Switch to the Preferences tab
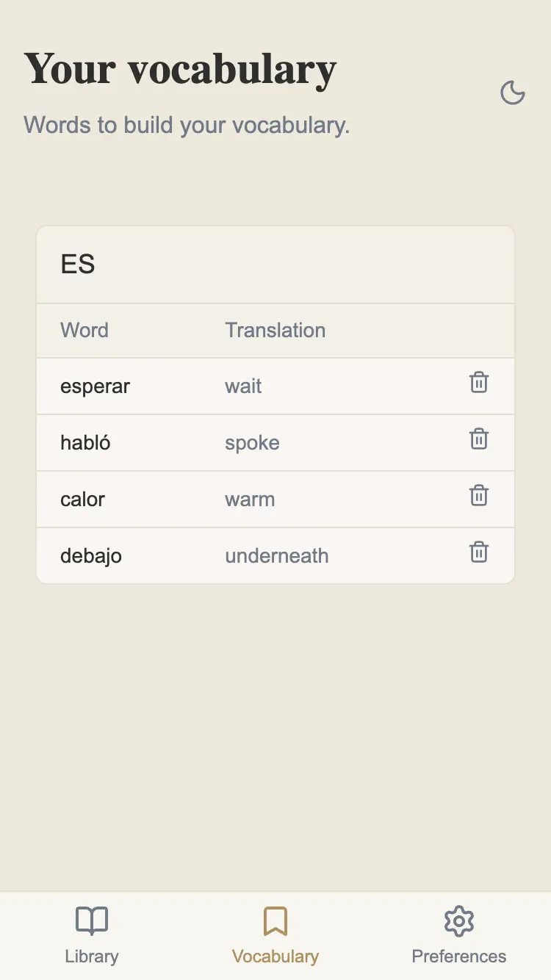This screenshot has width=551, height=980. (x=458, y=935)
